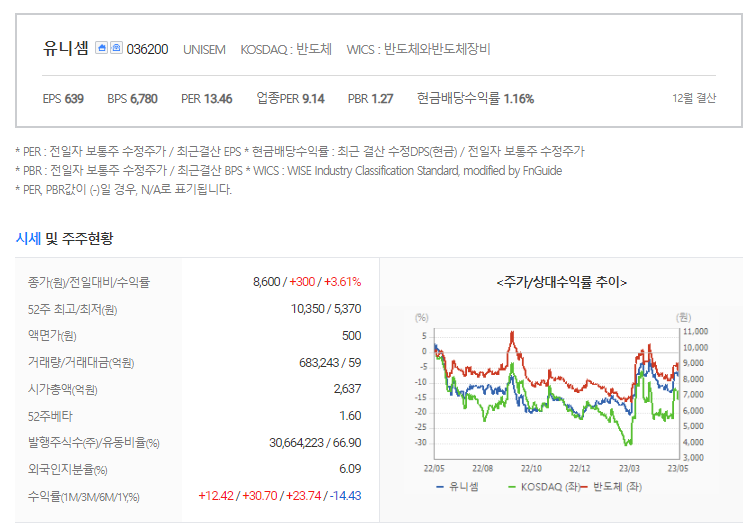Click the phone icon next to 유니셈
This screenshot has width=754, height=527.
[x=116, y=48]
